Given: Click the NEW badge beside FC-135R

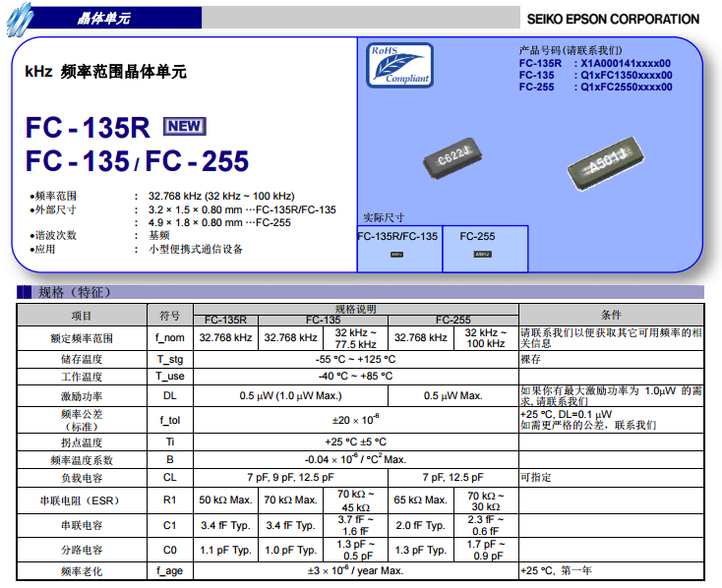Looking at the screenshot, I should click(x=184, y=126).
